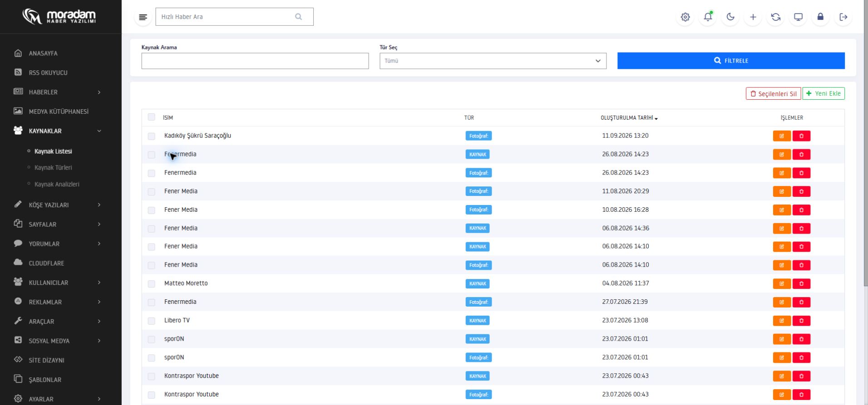Tick the Libero TV row checkbox
The height and width of the screenshot is (405, 868).
click(x=152, y=321)
